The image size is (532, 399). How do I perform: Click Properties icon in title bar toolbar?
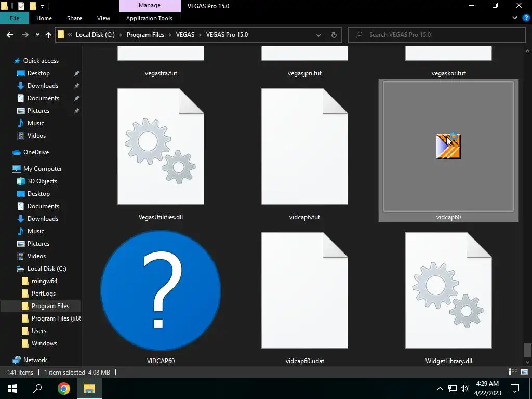21,6
